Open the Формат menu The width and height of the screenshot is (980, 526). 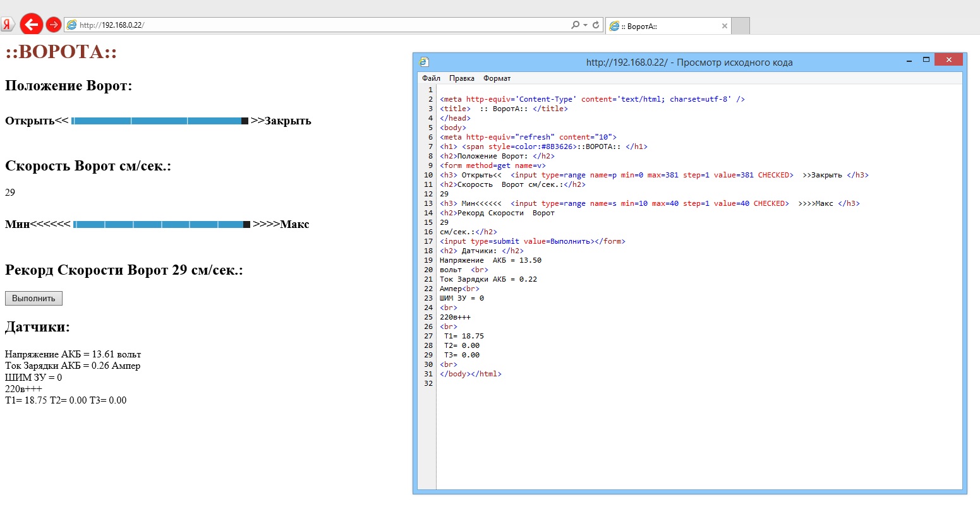tap(497, 78)
